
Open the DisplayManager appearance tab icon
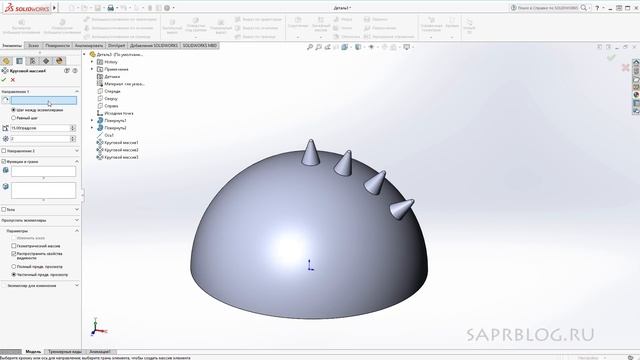(59, 61)
